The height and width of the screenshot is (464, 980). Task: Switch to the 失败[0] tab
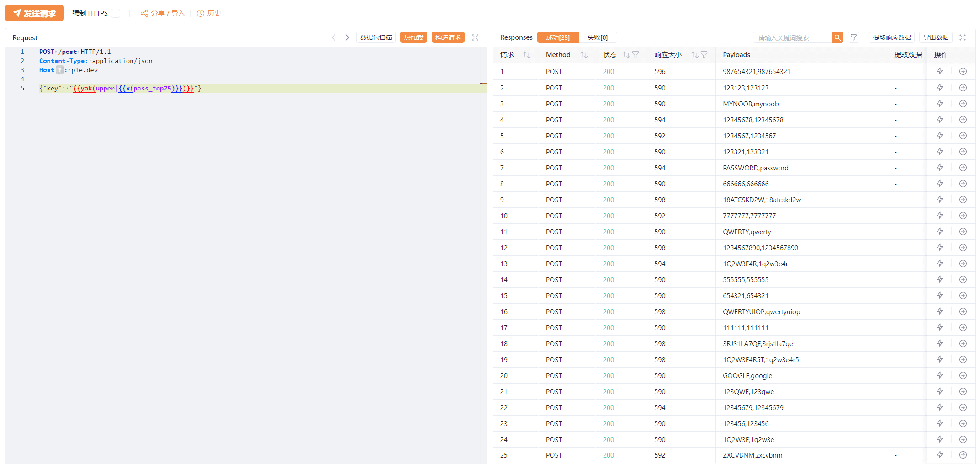tap(597, 37)
